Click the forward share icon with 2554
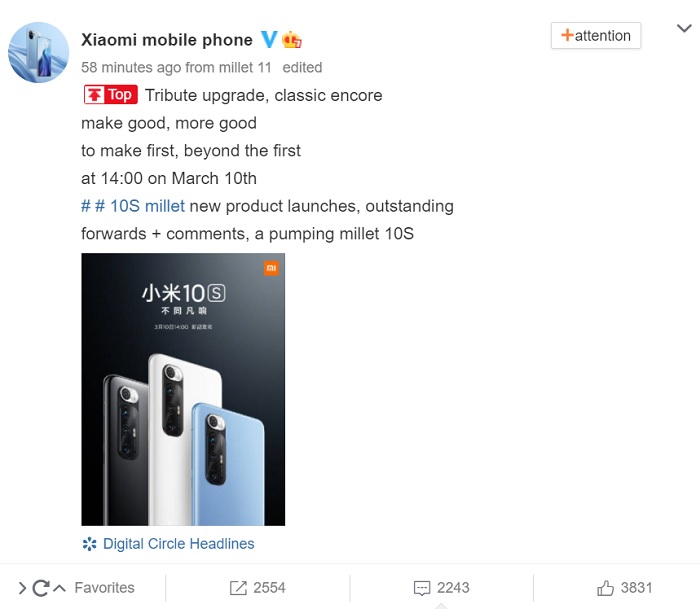The width and height of the screenshot is (700, 609). 238,588
